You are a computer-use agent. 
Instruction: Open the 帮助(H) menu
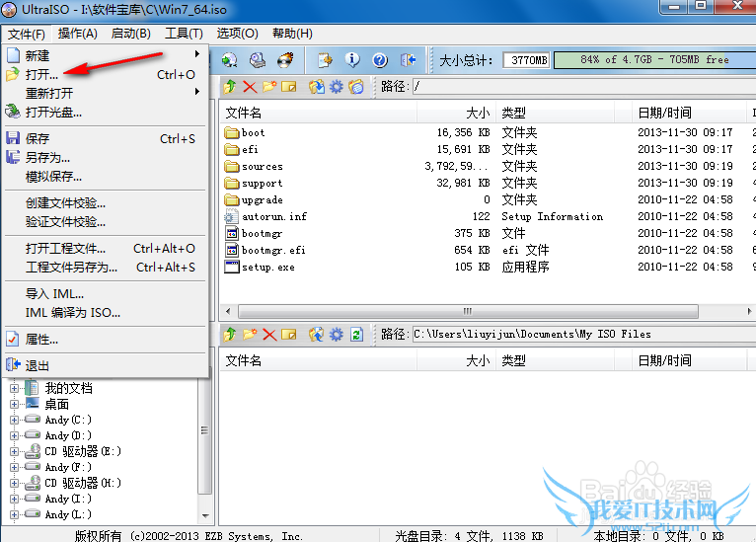point(292,34)
